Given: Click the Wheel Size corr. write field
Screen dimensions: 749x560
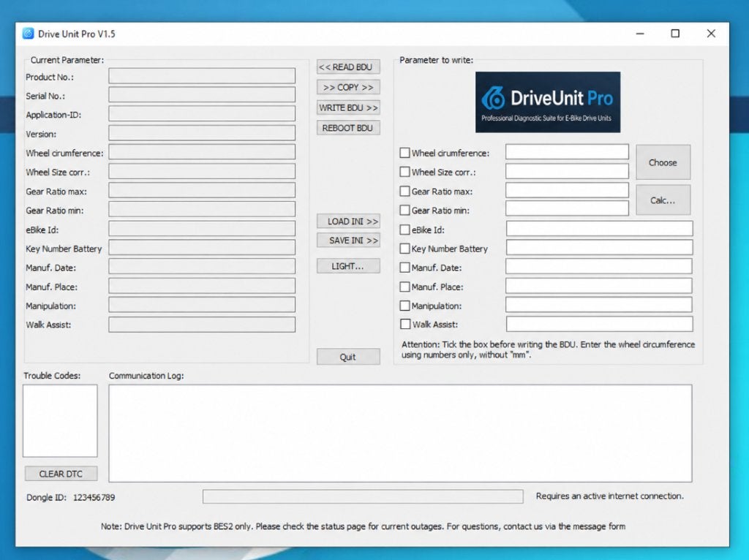Looking at the screenshot, I should point(567,171).
